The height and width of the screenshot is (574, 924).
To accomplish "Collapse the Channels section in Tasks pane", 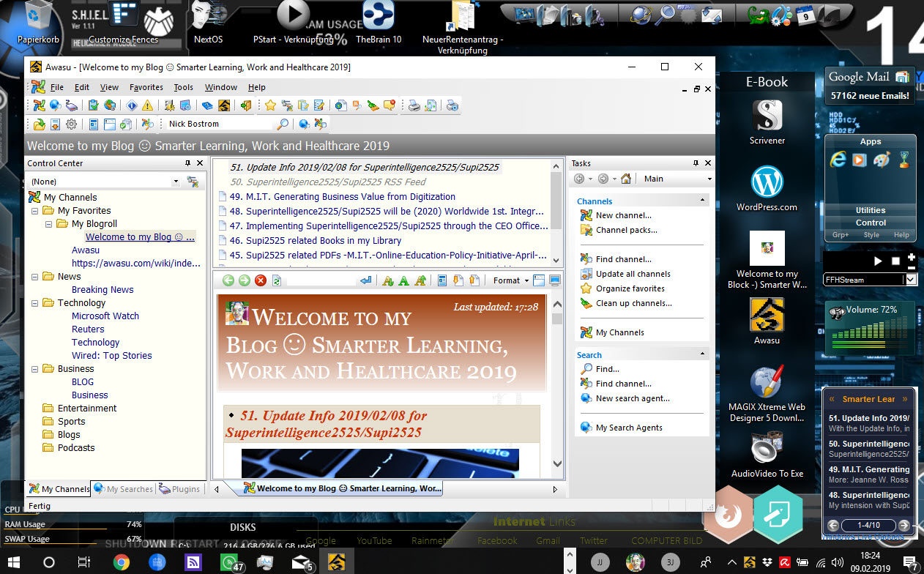I will click(703, 201).
